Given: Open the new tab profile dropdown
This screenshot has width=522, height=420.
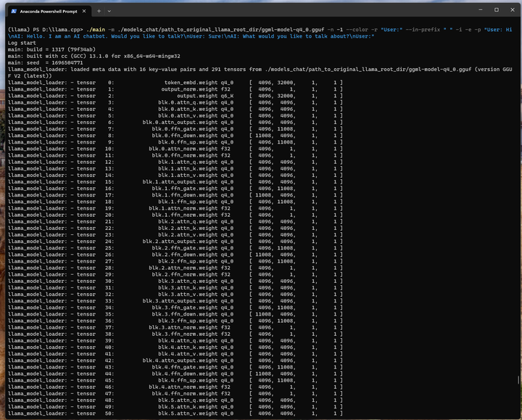Looking at the screenshot, I should coord(109,11).
